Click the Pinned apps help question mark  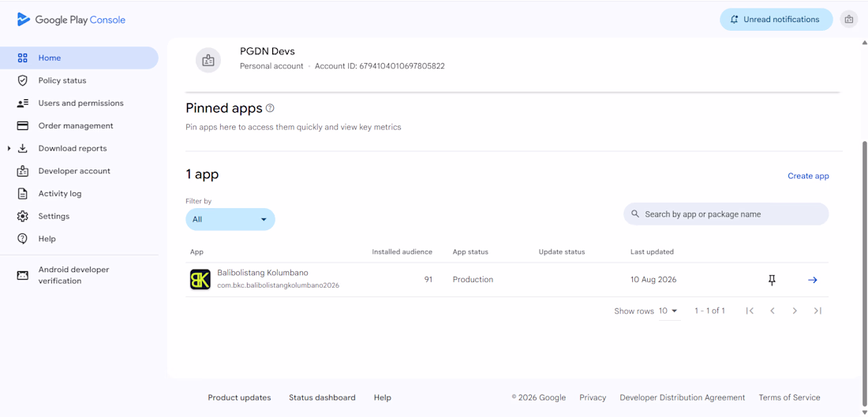click(270, 108)
